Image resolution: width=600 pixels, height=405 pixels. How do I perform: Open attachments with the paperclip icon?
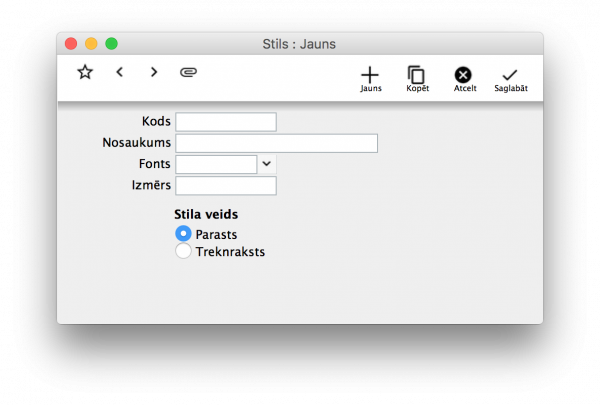(x=188, y=72)
